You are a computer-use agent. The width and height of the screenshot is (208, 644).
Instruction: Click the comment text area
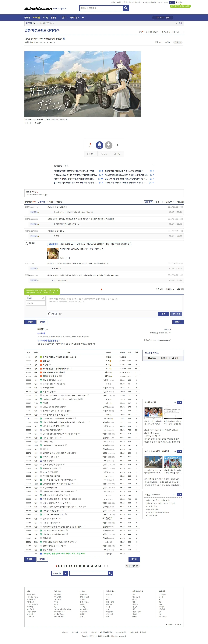pyautogui.click(x=114, y=303)
